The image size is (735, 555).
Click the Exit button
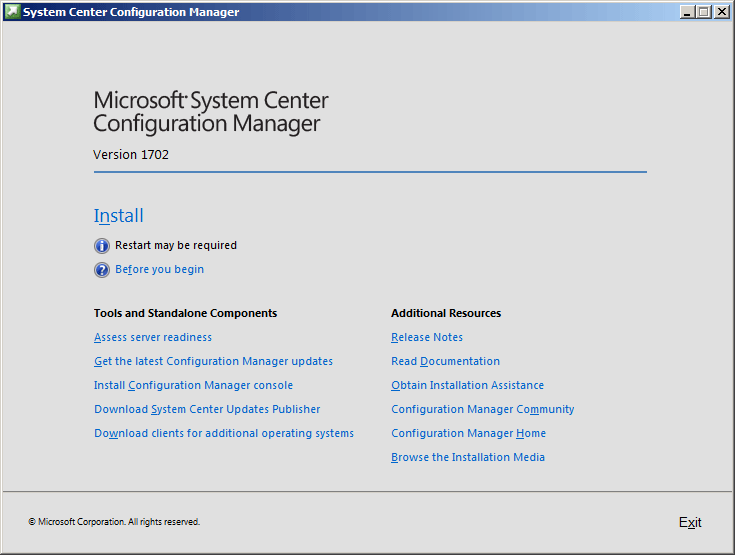[690, 522]
